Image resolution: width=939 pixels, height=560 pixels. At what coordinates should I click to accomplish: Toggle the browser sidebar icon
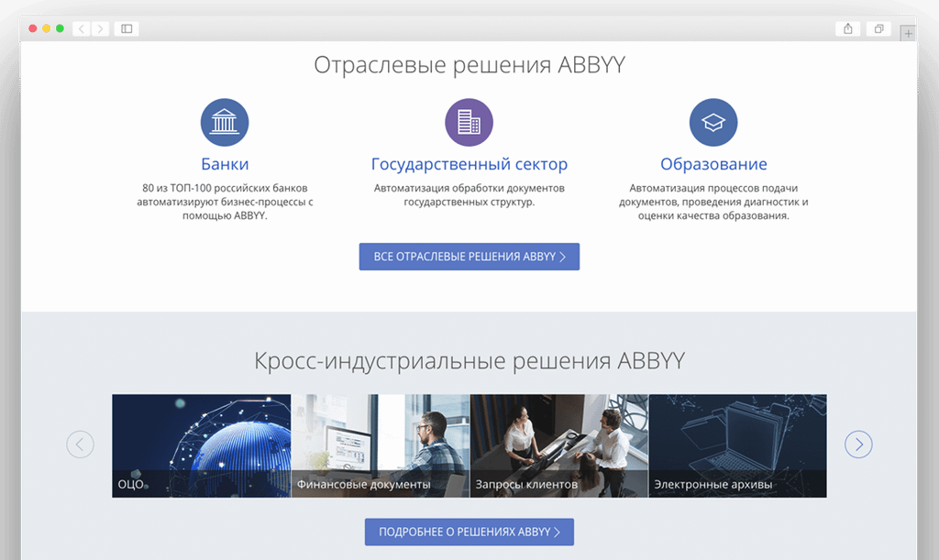(127, 28)
